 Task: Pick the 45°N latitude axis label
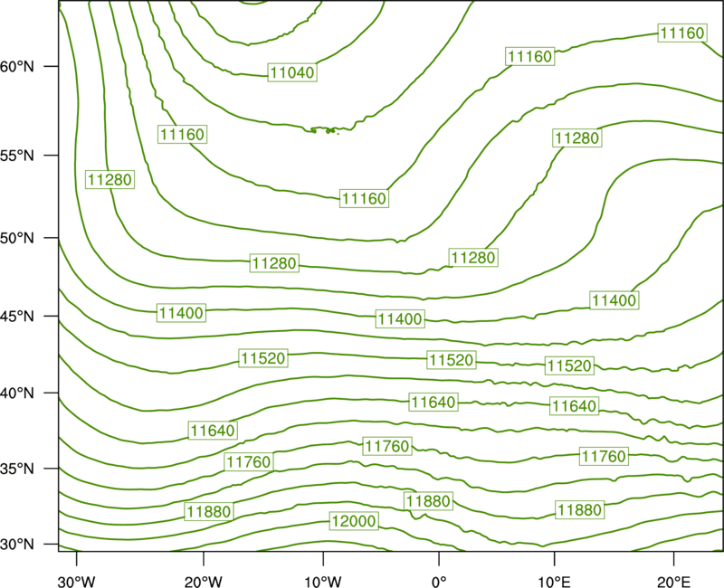17,316
